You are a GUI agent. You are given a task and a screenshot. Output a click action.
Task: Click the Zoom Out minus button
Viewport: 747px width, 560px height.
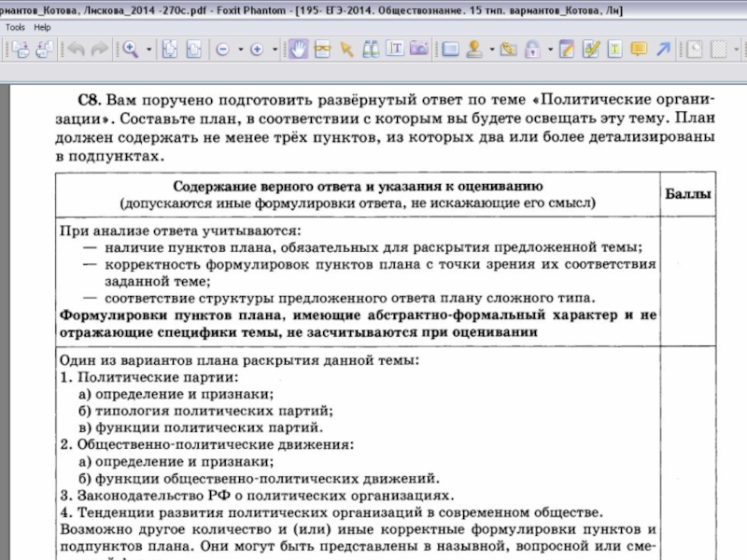pos(222,49)
